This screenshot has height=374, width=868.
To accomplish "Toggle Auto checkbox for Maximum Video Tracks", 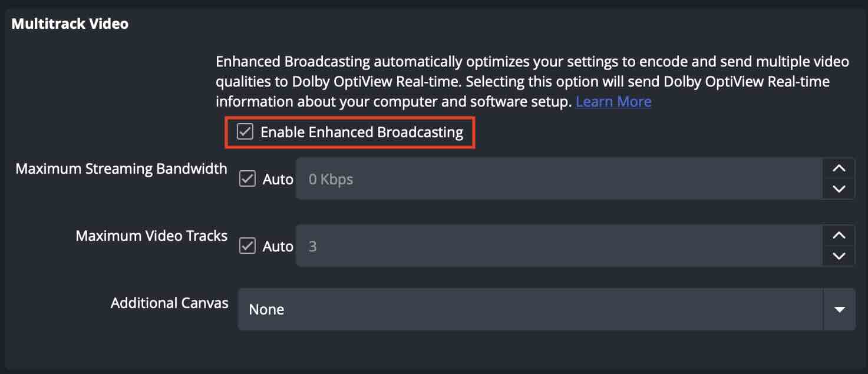I will click(247, 246).
